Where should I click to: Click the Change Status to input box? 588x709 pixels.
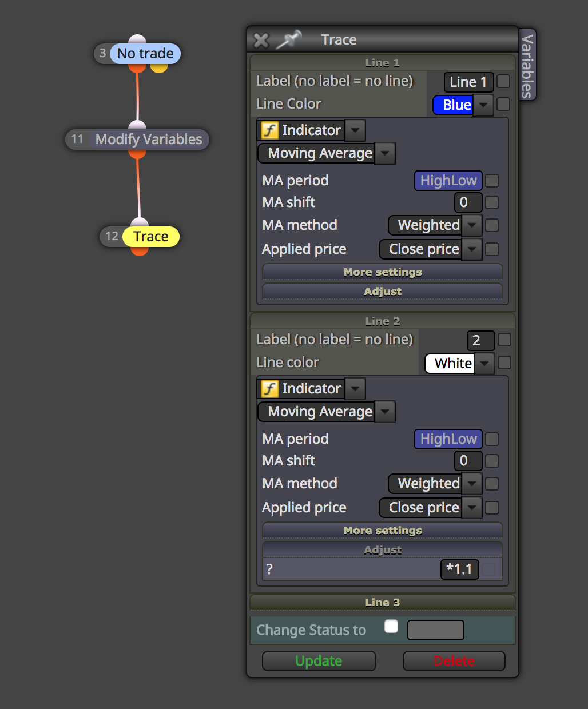click(x=436, y=630)
